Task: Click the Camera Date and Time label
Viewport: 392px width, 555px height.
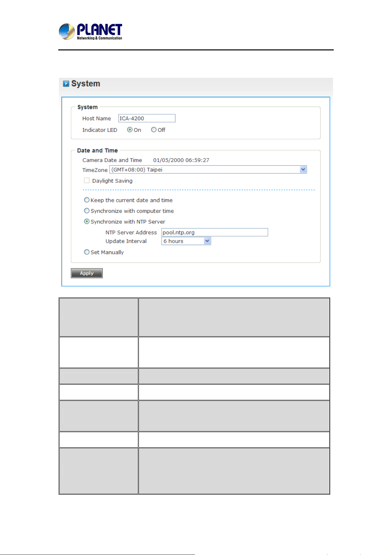Action: pyautogui.click(x=112, y=160)
